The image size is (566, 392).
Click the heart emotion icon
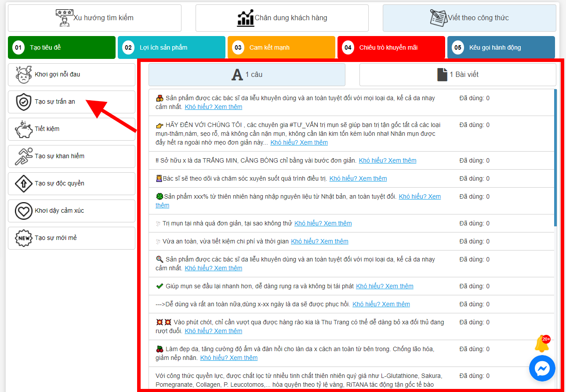24,211
